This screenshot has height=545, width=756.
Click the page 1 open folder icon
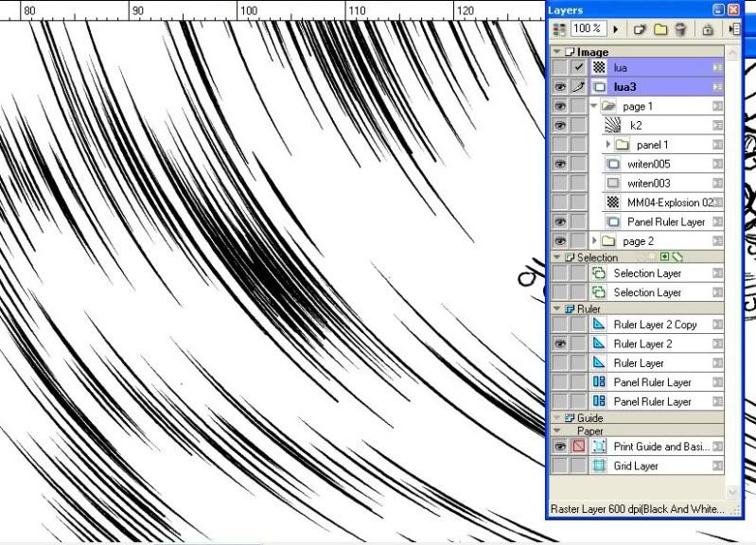pos(608,106)
